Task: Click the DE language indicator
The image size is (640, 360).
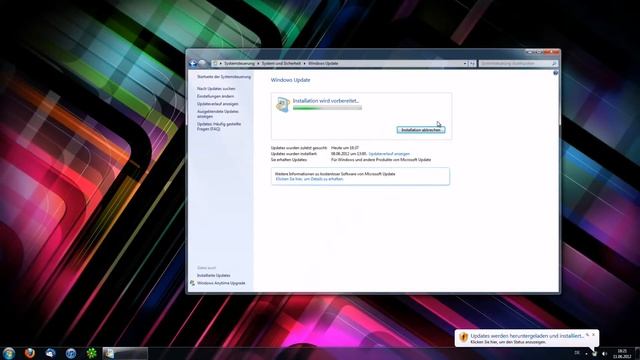Action: pyautogui.click(x=577, y=353)
